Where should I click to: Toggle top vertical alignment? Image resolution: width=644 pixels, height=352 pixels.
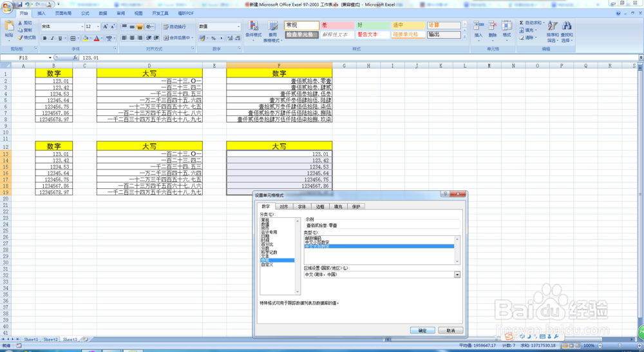[x=124, y=26]
